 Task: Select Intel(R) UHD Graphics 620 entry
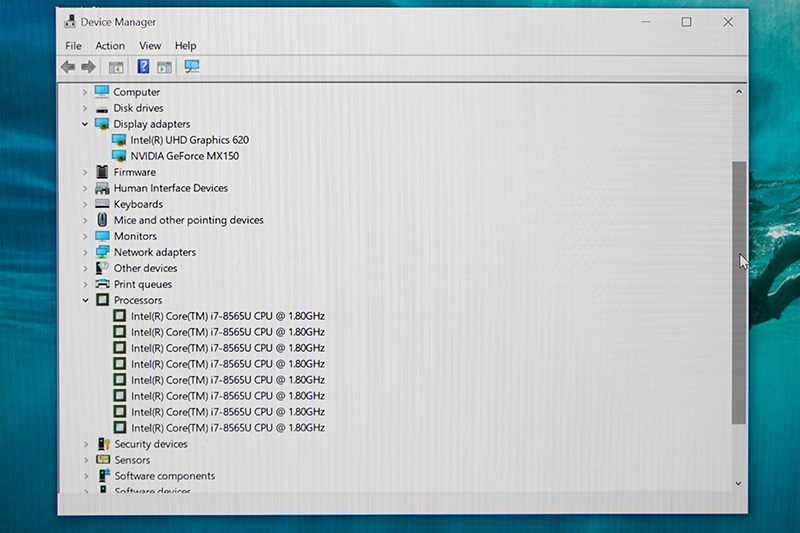pos(189,140)
